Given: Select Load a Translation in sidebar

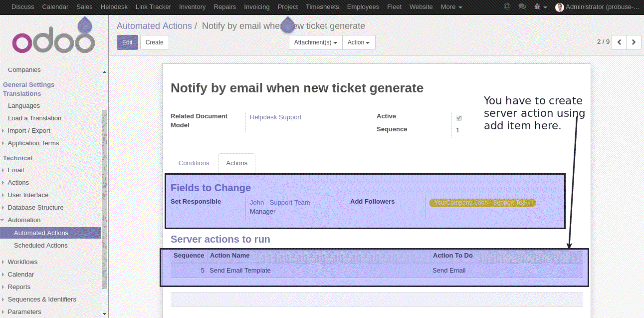Looking at the screenshot, I should click(x=34, y=118).
